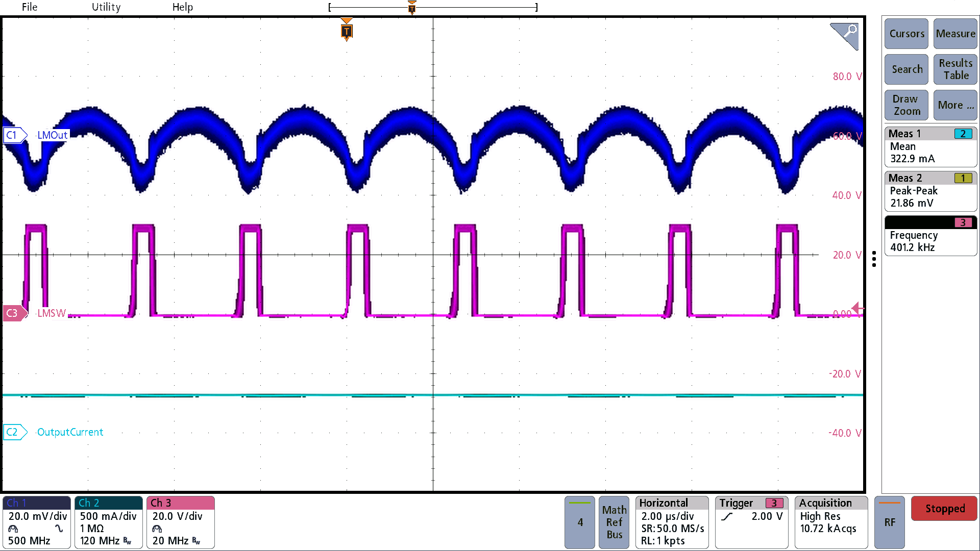Open the Cursors panel
The image size is (980, 551).
click(x=906, y=34)
